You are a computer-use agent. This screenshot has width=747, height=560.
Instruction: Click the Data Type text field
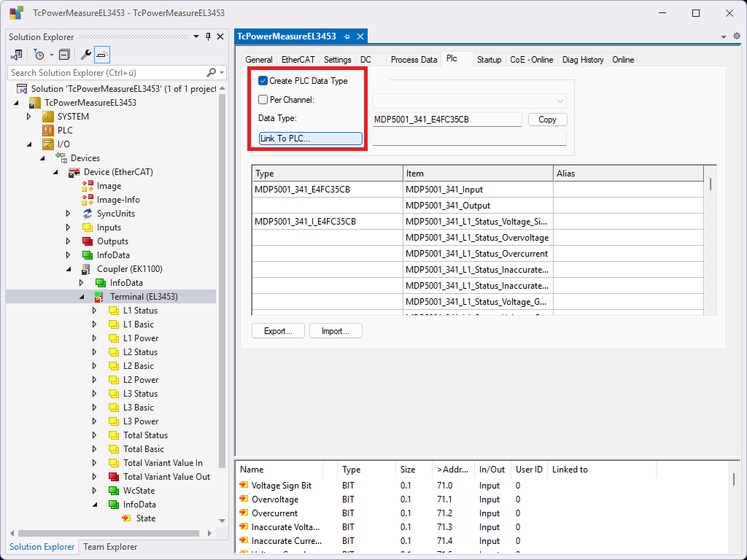point(447,120)
